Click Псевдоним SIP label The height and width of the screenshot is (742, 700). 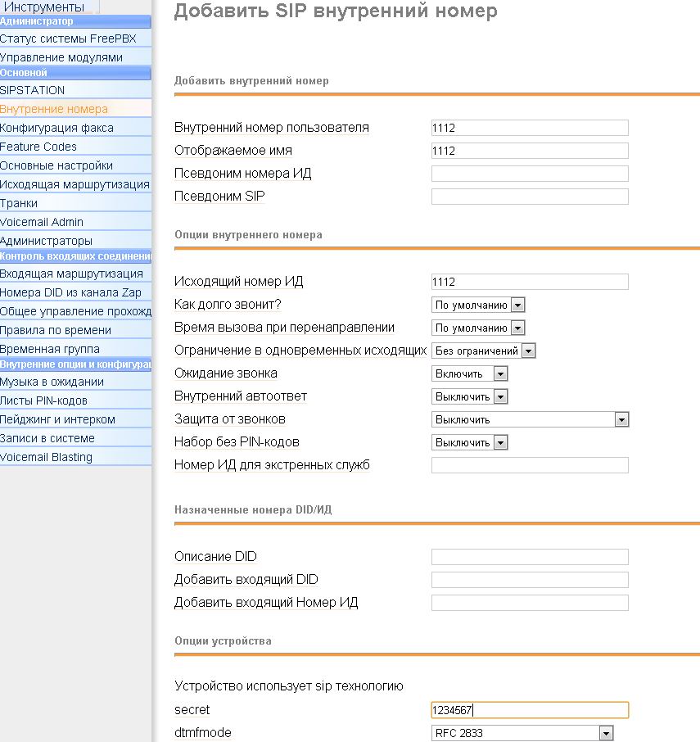[220, 196]
